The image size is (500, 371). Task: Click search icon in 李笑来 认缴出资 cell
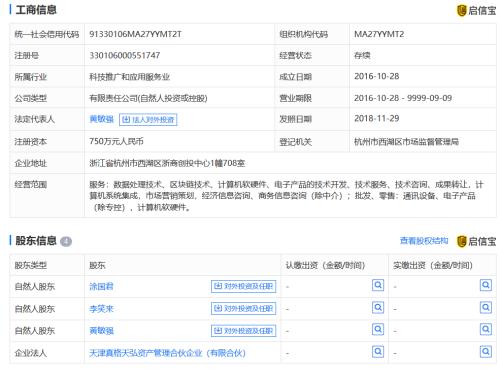[378, 307]
